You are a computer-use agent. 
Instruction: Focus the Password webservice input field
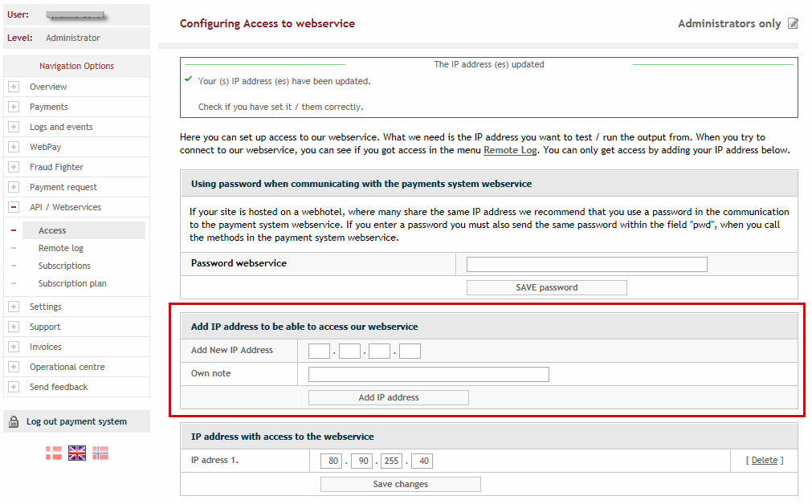point(586,264)
